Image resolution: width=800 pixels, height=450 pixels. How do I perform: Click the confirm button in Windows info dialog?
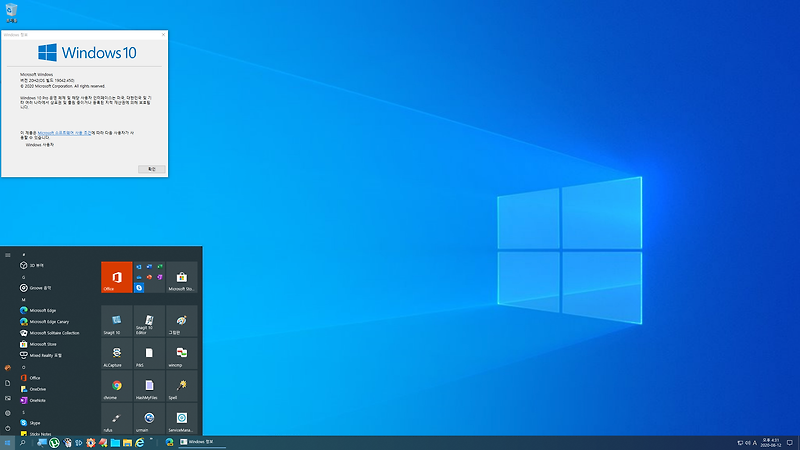tap(152, 169)
